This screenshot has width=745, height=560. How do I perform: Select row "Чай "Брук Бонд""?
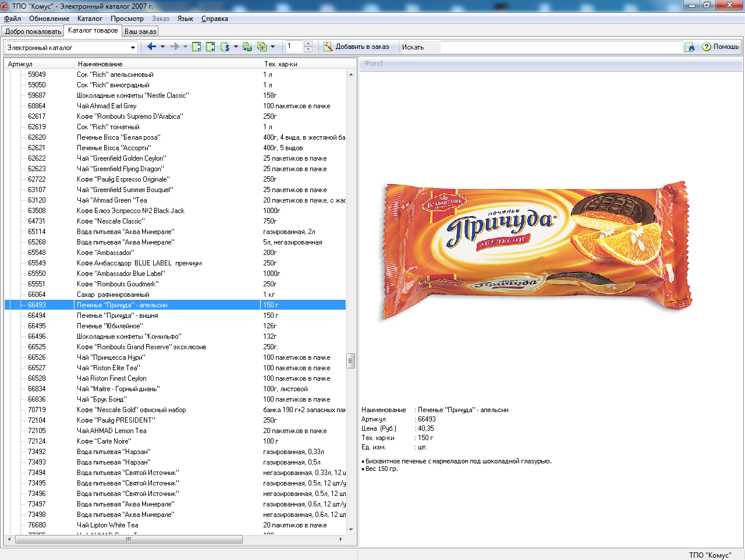pos(175,399)
